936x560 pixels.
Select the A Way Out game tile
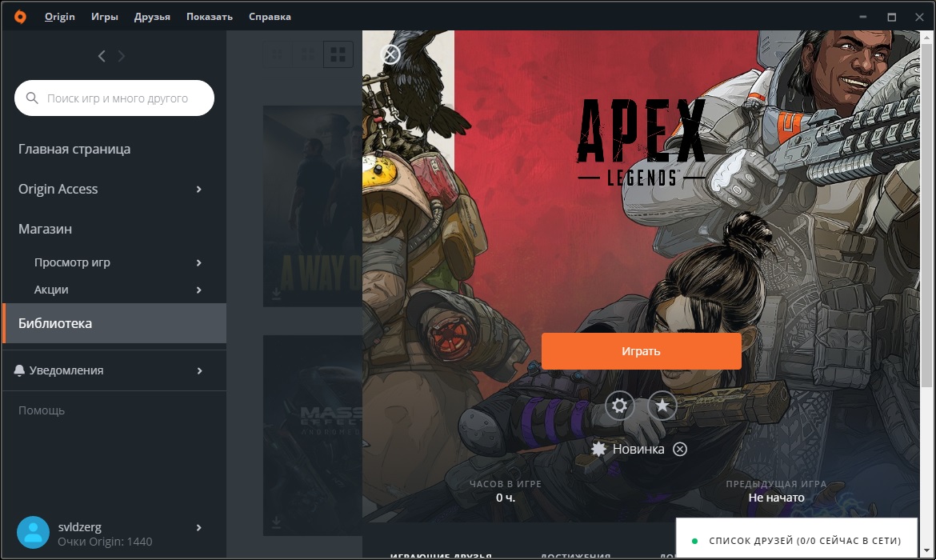pos(313,206)
